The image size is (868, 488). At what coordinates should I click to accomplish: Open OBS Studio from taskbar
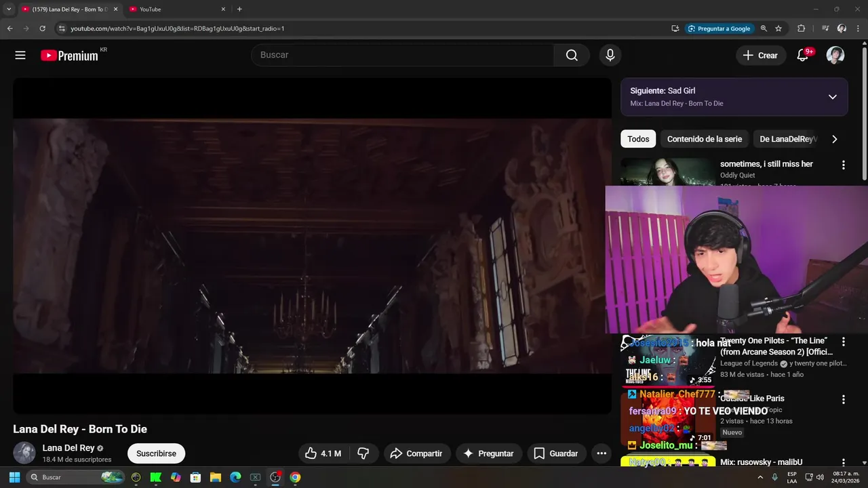(275, 477)
